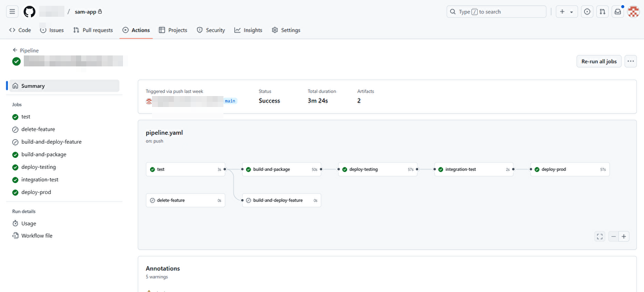The image size is (644, 292).
Task: Focus the 'Type / to search' field
Action: pos(496,12)
